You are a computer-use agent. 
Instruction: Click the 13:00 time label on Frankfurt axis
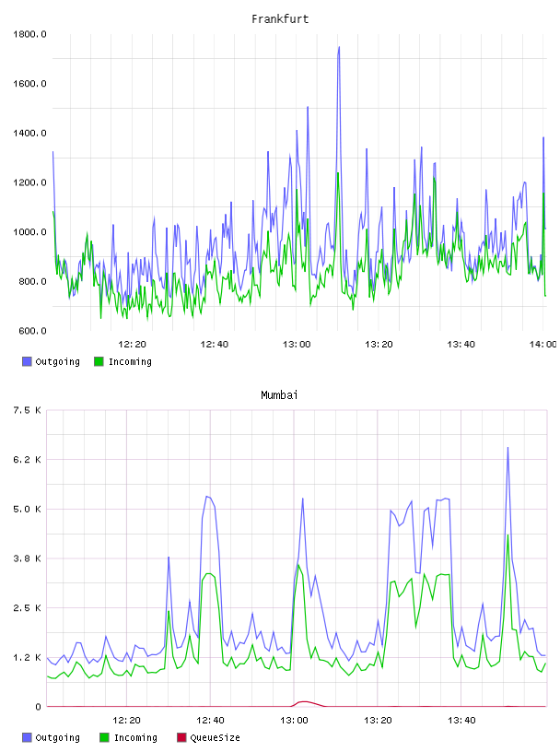(x=297, y=344)
